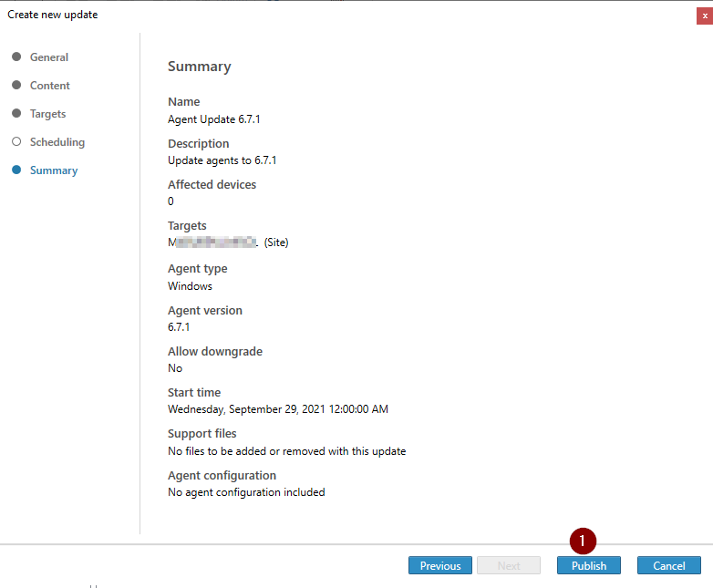Click the Targets step bullet icon
The image size is (713, 588).
[x=16, y=113]
